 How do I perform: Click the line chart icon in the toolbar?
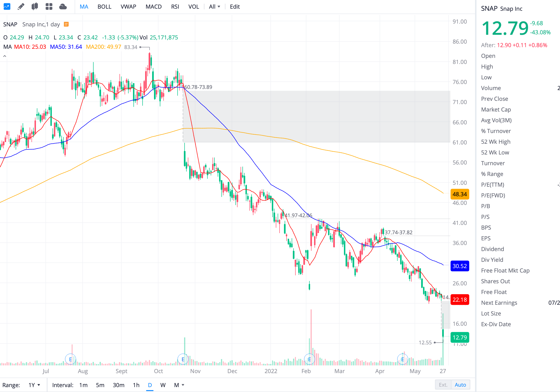[x=7, y=7]
